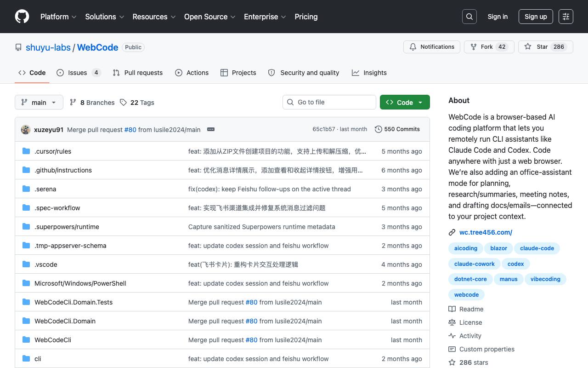Open the WebCode repository link

(x=97, y=47)
